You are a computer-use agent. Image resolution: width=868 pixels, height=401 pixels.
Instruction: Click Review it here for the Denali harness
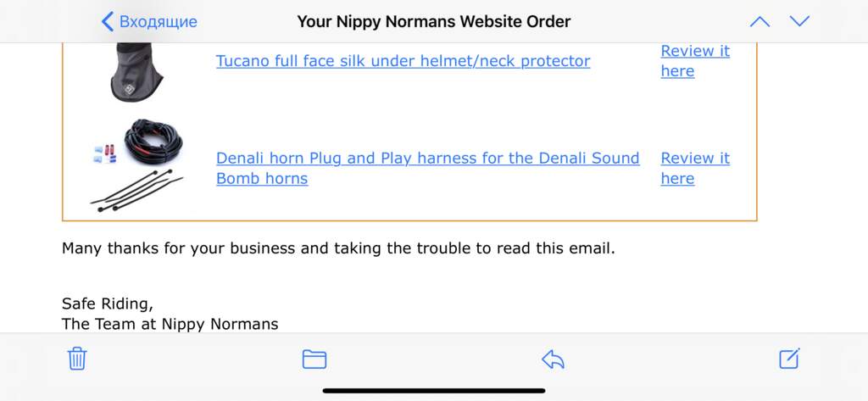(694, 168)
